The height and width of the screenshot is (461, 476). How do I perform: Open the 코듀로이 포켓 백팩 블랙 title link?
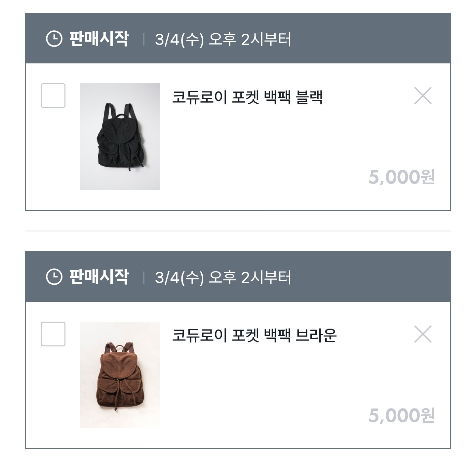click(x=247, y=97)
